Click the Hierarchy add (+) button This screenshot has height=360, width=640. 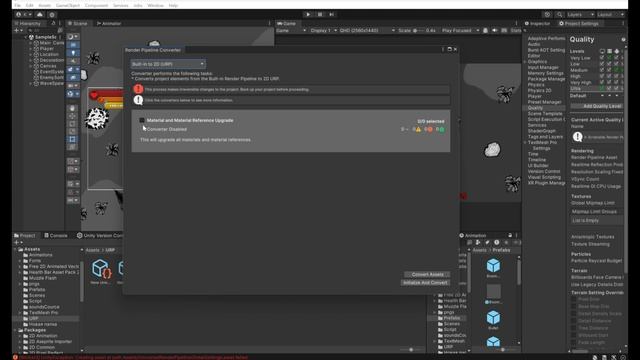(x=17, y=30)
